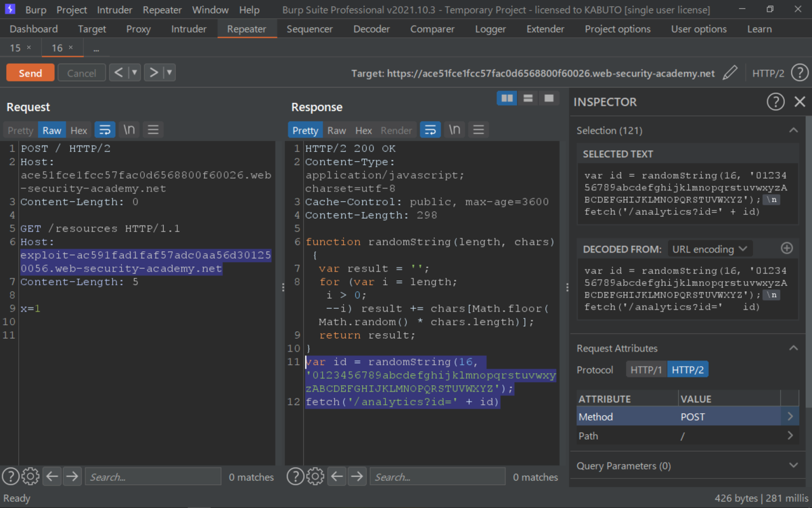Go to next request in history
Screen dimensions: 812x508
154,72
